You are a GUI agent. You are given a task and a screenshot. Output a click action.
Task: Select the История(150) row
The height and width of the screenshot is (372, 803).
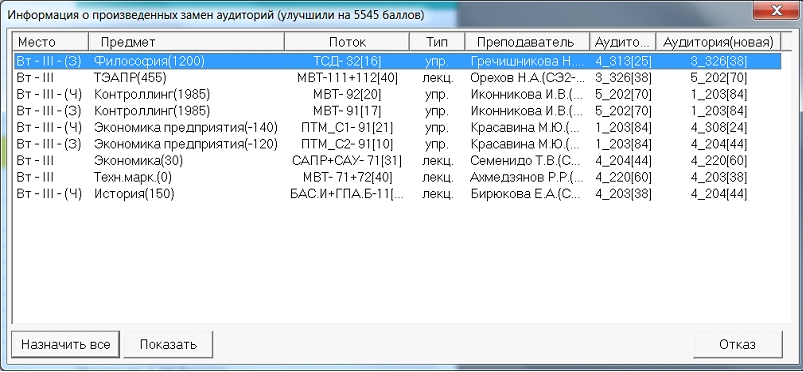[397, 194]
